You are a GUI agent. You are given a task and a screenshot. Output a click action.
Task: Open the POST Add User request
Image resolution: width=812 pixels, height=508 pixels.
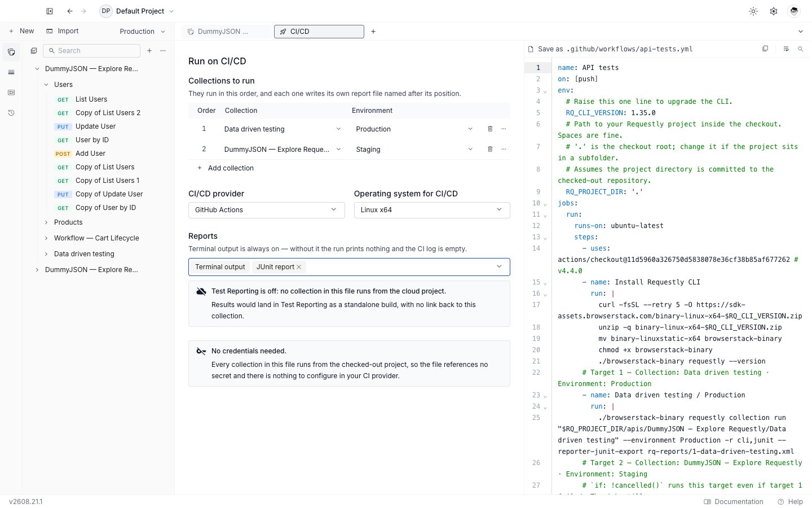tap(90, 154)
